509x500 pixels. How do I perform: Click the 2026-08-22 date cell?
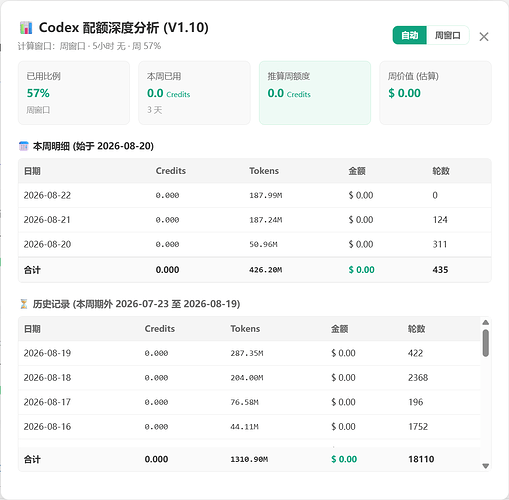(47, 195)
